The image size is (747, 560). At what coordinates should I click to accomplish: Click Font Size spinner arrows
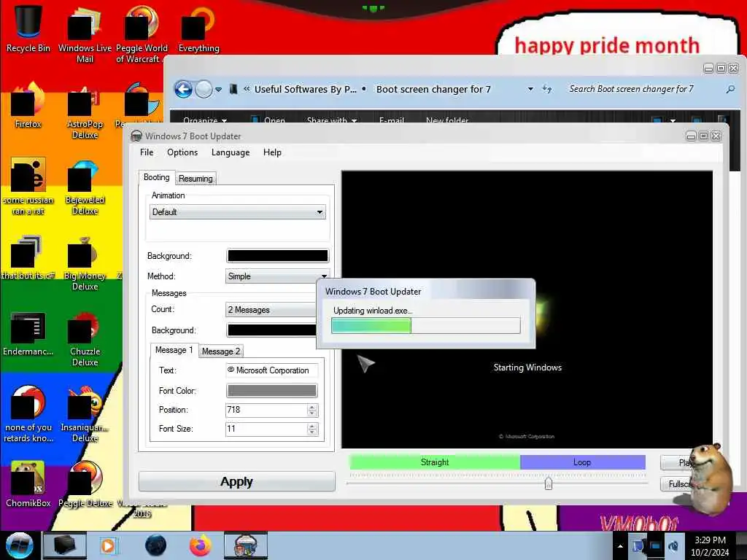tap(312, 429)
